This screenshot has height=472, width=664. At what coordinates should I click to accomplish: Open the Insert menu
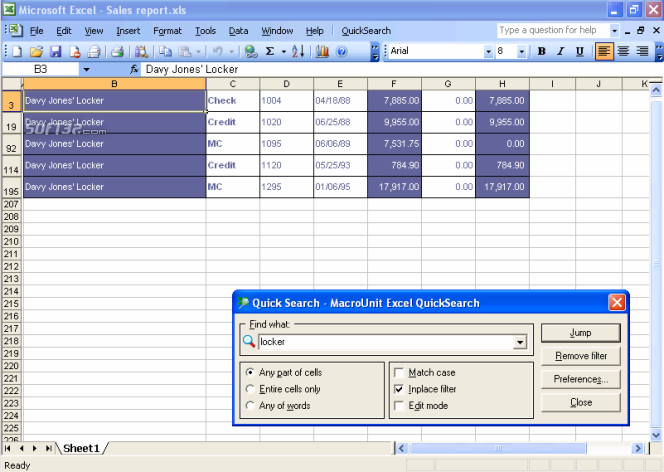tap(128, 31)
